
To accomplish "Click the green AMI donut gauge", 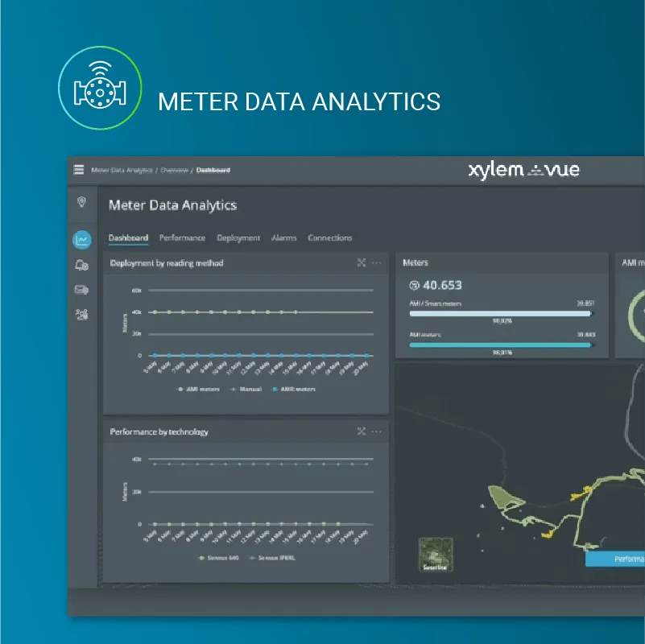I will 637,316.
